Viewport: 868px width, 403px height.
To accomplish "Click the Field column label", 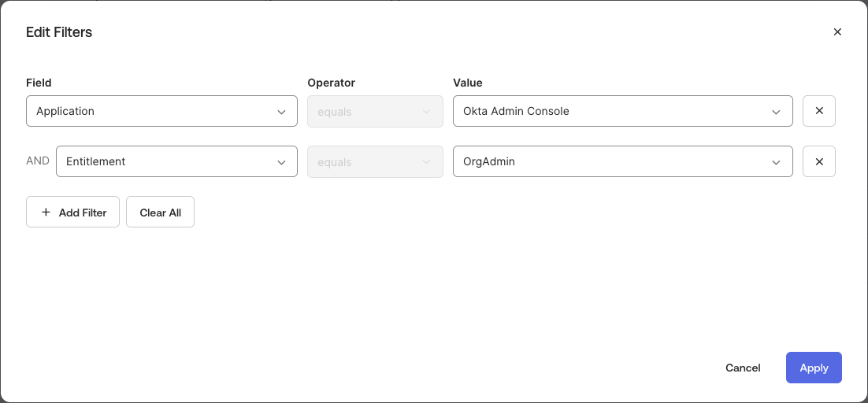I will click(x=39, y=83).
